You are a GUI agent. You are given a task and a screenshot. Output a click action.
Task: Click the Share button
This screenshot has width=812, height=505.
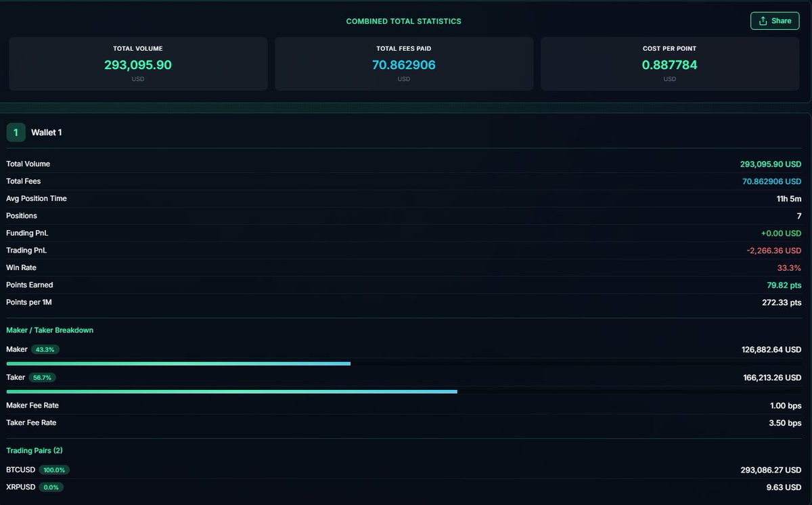774,21
